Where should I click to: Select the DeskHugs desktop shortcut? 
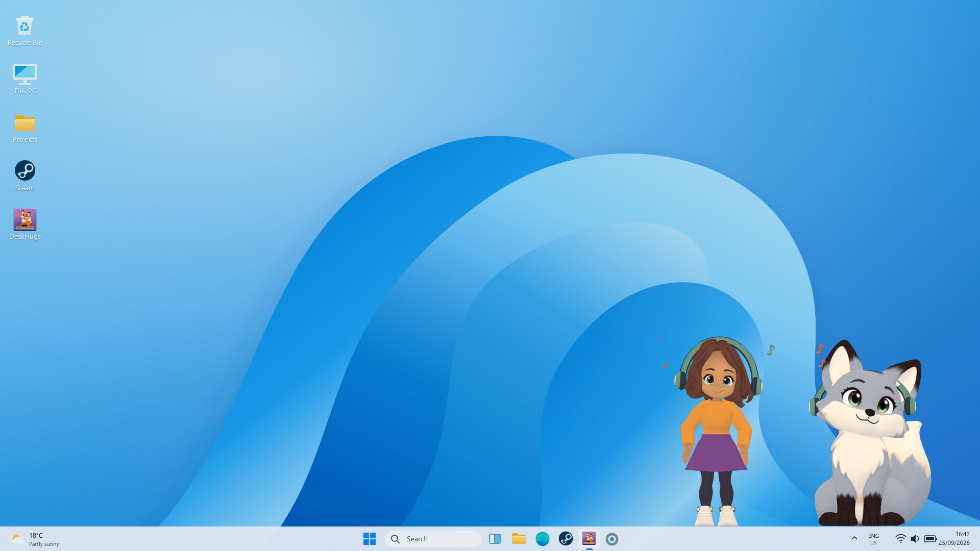pyautogui.click(x=24, y=224)
